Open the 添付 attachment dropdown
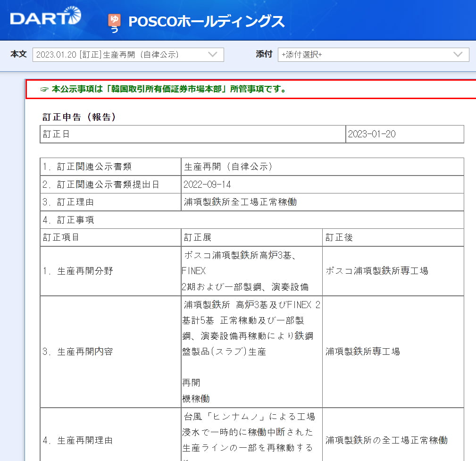 tap(373, 55)
